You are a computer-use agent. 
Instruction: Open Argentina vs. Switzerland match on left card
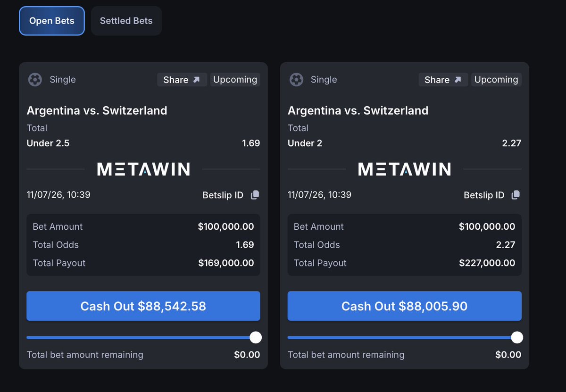[x=97, y=110]
